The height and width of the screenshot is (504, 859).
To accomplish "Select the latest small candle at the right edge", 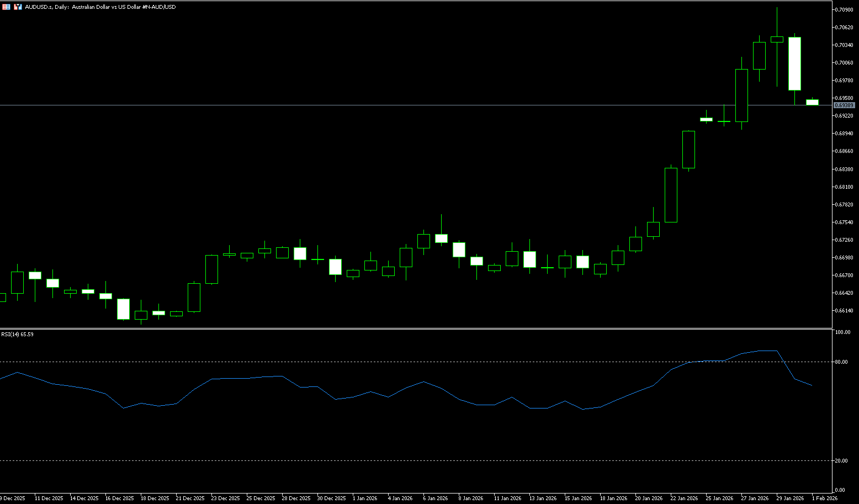I will point(812,102).
